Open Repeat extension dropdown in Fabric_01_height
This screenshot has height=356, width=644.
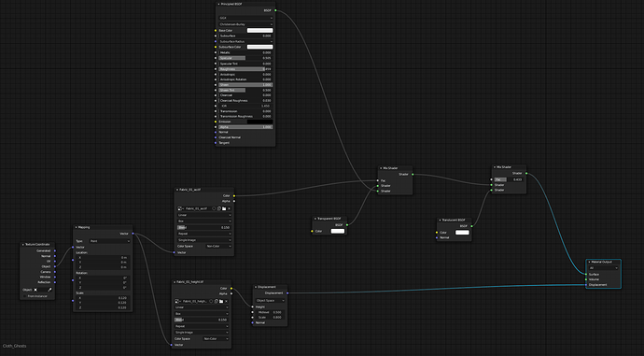click(202, 326)
